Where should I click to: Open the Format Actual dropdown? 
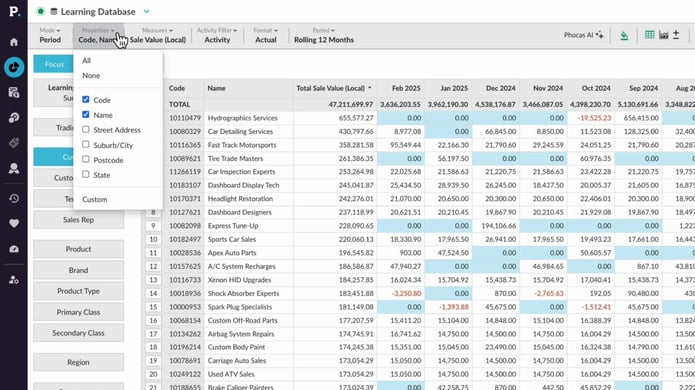tap(266, 35)
